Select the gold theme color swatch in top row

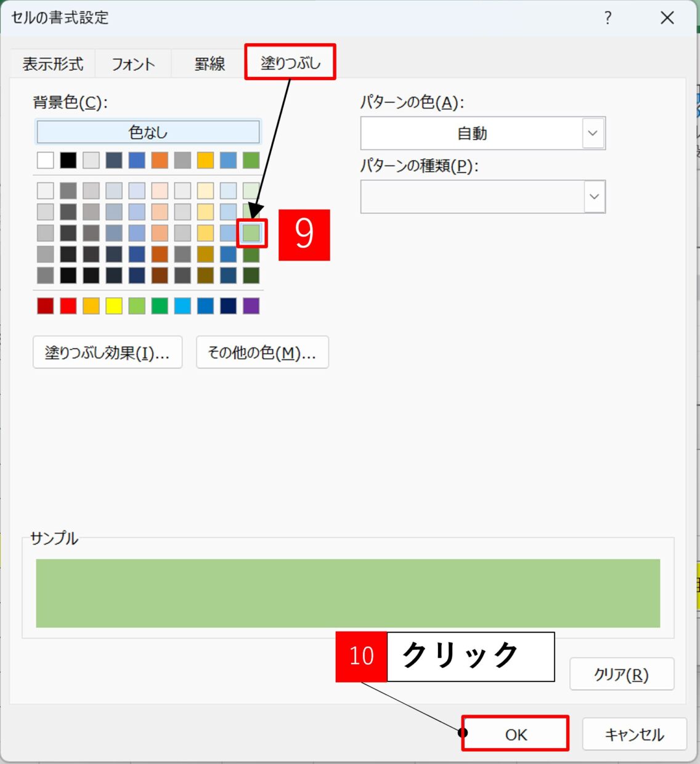click(205, 160)
